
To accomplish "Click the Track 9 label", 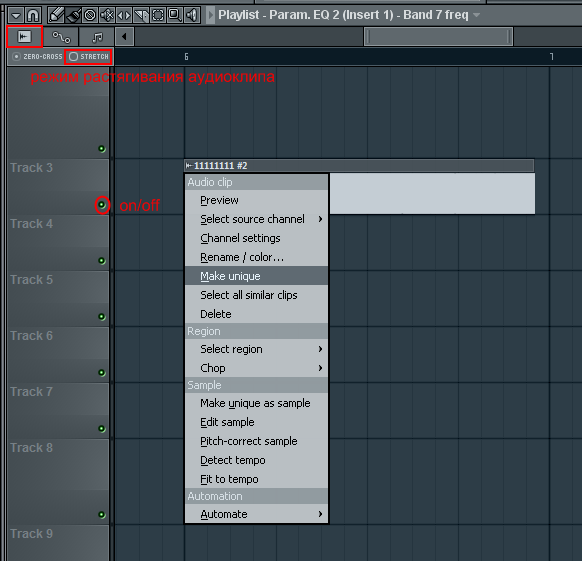I will (x=32, y=534).
